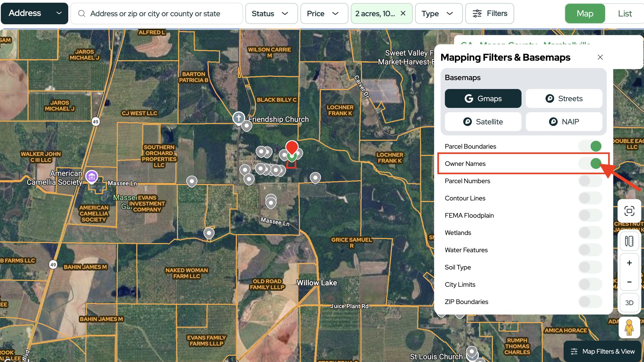The image size is (644, 362).
Task: Click the split-view icon above zoom controls
Action: [x=629, y=241]
